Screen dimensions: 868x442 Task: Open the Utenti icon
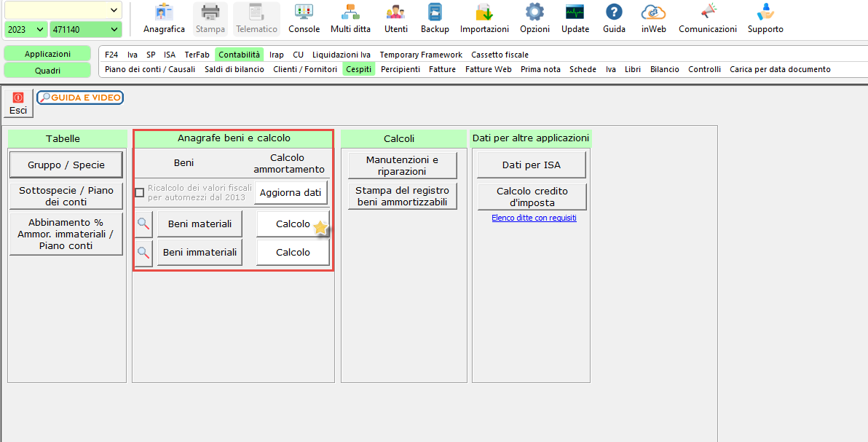click(396, 19)
